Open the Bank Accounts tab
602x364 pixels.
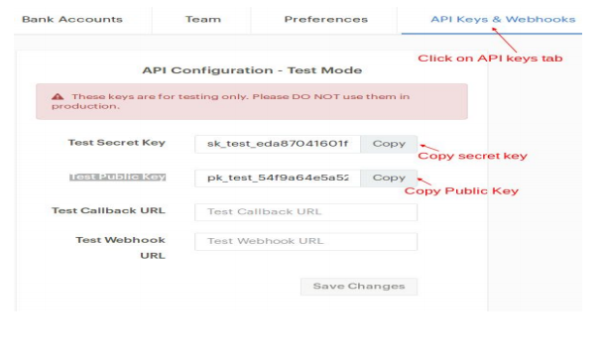[x=72, y=19]
